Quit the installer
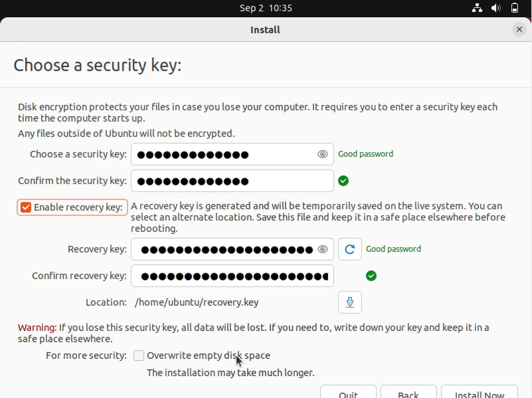The width and height of the screenshot is (532, 398). pyautogui.click(x=348, y=394)
